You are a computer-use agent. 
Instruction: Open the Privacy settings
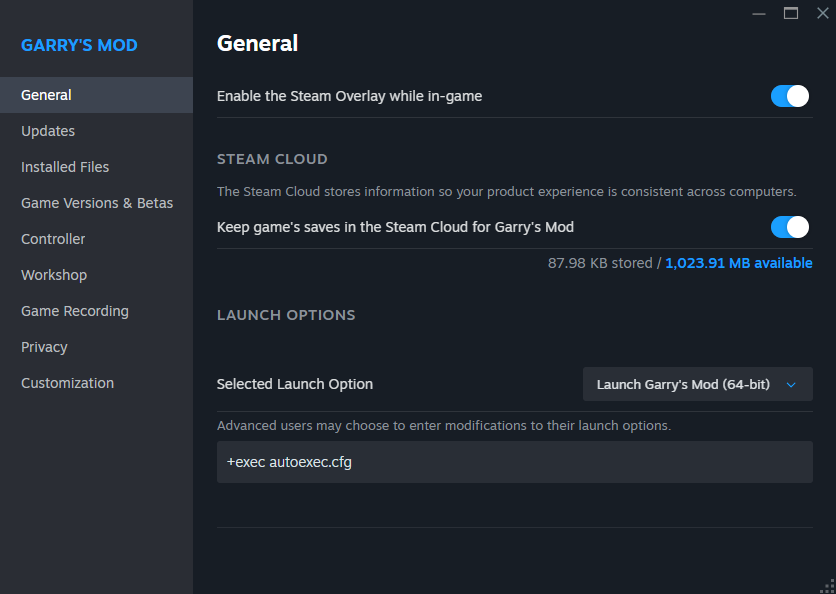coord(44,347)
